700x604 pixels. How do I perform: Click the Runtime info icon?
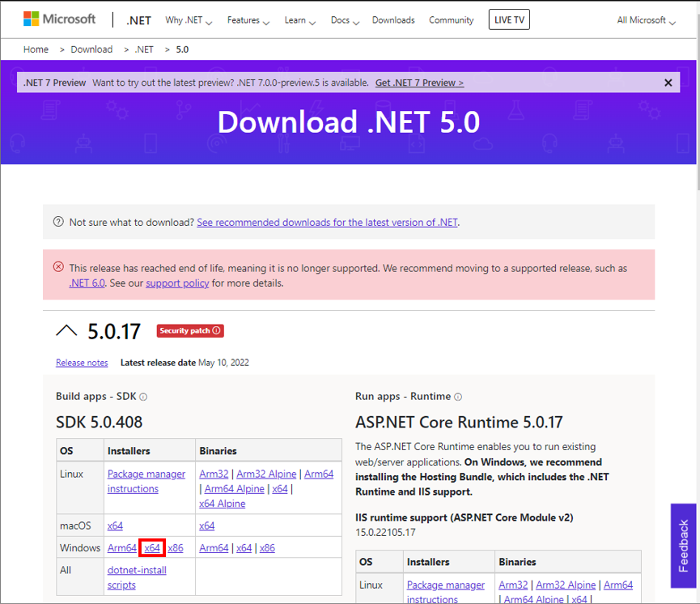coord(458,397)
